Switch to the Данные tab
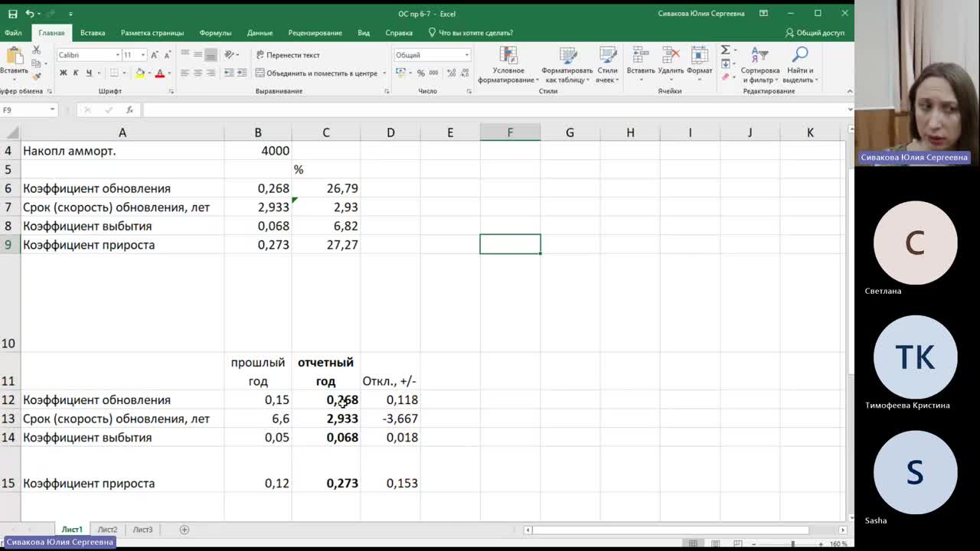This screenshot has height=551, width=980. tap(260, 33)
